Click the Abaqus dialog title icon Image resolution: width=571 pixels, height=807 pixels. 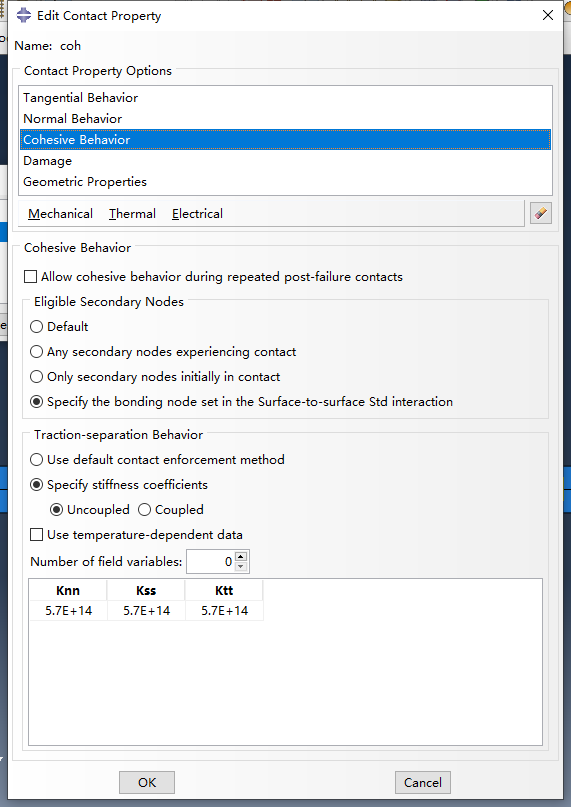[x=24, y=15]
